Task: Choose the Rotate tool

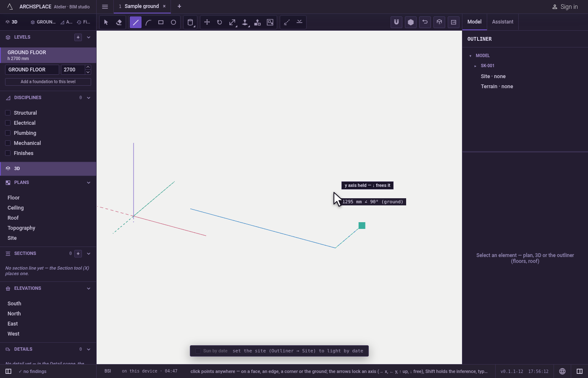Action: pos(220,22)
